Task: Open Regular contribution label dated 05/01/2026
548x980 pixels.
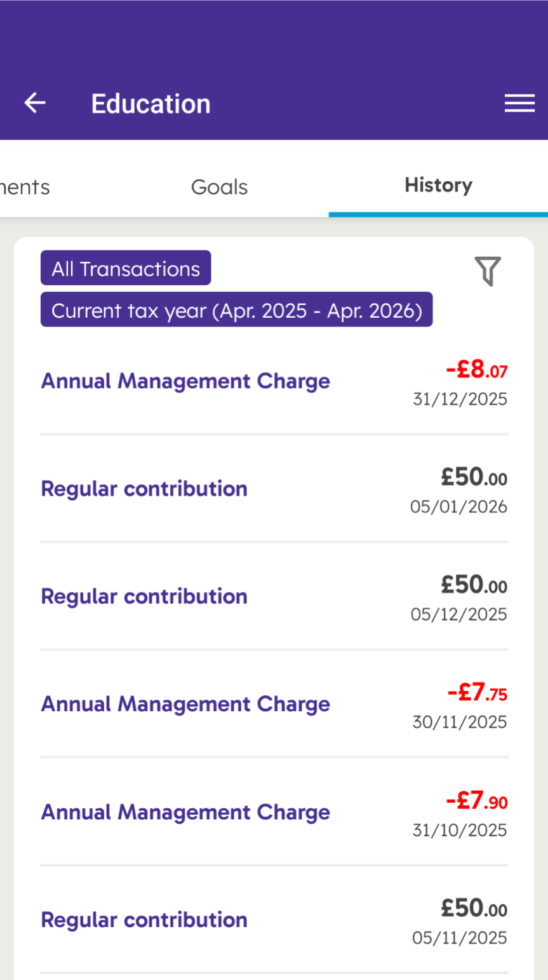Action: 144,489
